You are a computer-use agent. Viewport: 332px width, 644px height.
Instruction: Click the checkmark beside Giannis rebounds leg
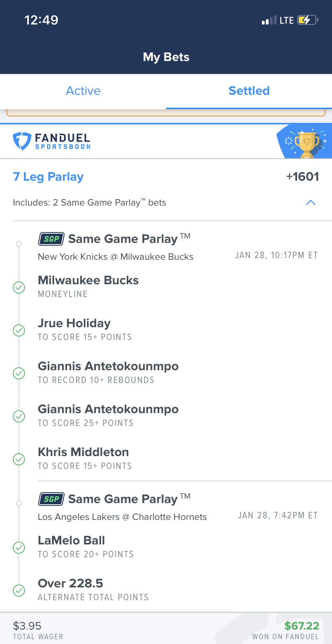[x=18, y=373]
